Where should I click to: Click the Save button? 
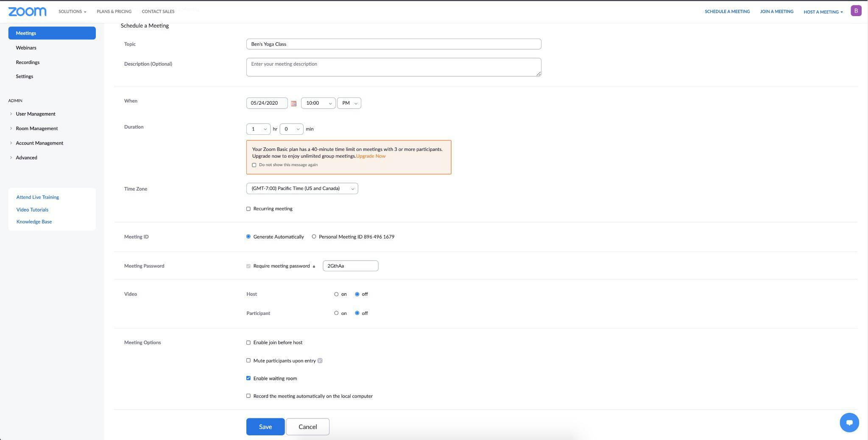pos(265,426)
